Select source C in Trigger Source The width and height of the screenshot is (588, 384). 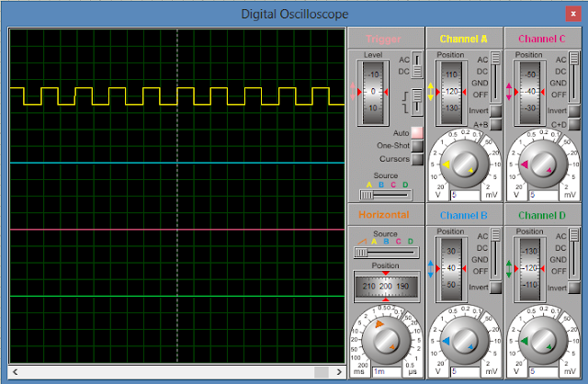pyautogui.click(x=393, y=185)
